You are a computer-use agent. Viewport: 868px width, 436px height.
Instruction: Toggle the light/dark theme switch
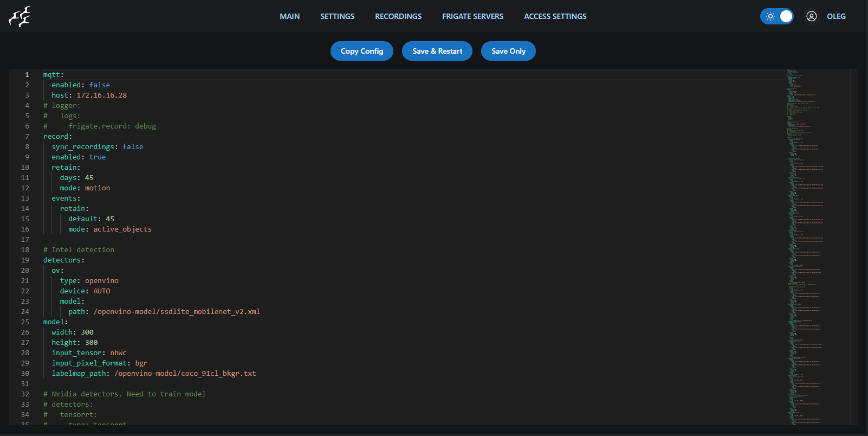pyautogui.click(x=776, y=16)
